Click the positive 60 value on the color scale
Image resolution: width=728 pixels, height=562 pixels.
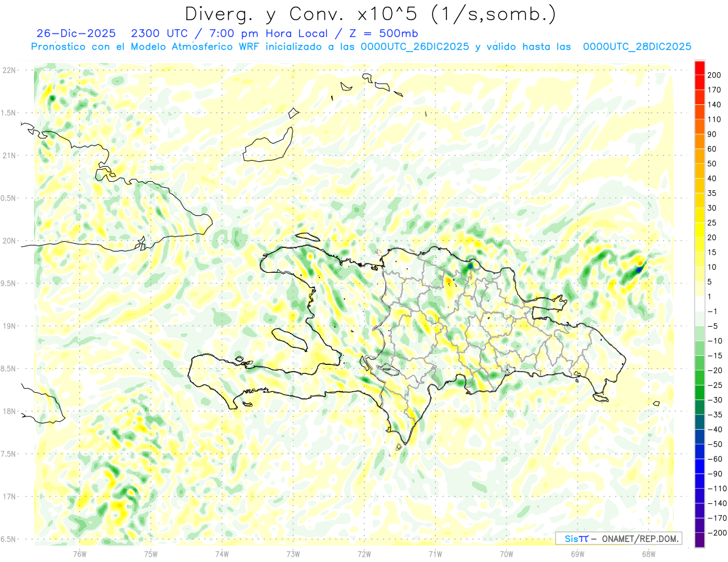712,149
